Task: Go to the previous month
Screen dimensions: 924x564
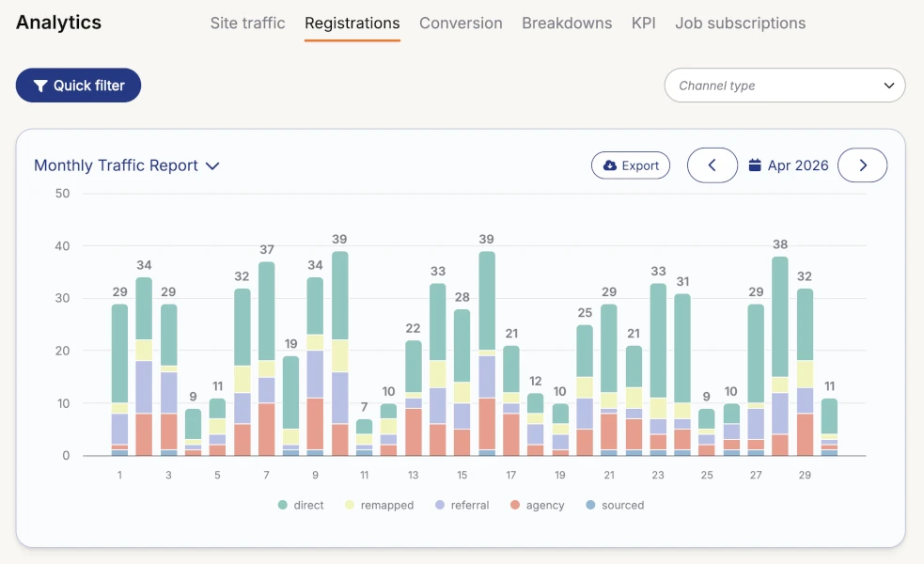Action: pyautogui.click(x=712, y=165)
